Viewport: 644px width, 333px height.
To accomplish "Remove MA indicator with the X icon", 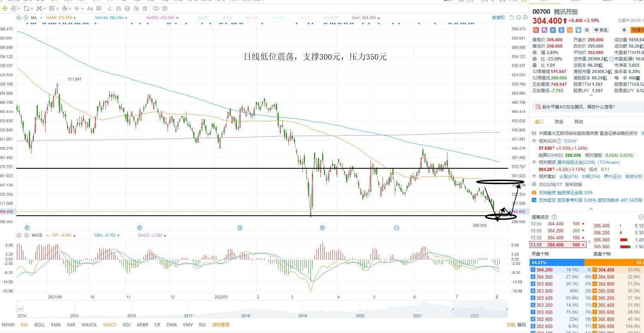I will click(x=26, y=18).
